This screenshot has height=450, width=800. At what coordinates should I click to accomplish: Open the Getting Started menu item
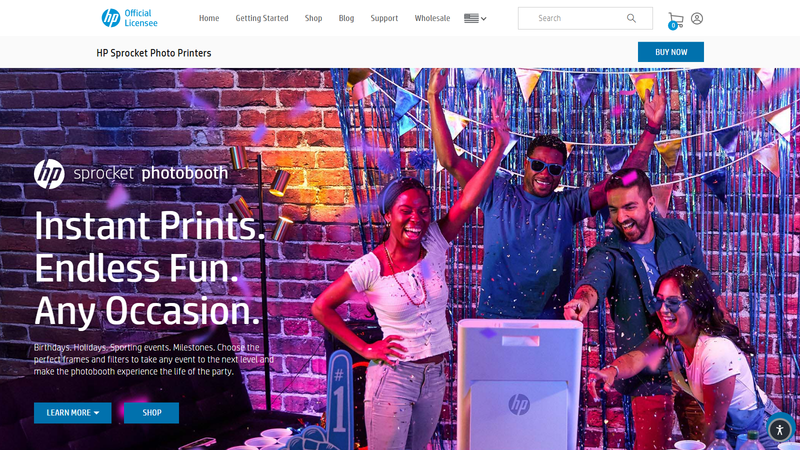[262, 18]
